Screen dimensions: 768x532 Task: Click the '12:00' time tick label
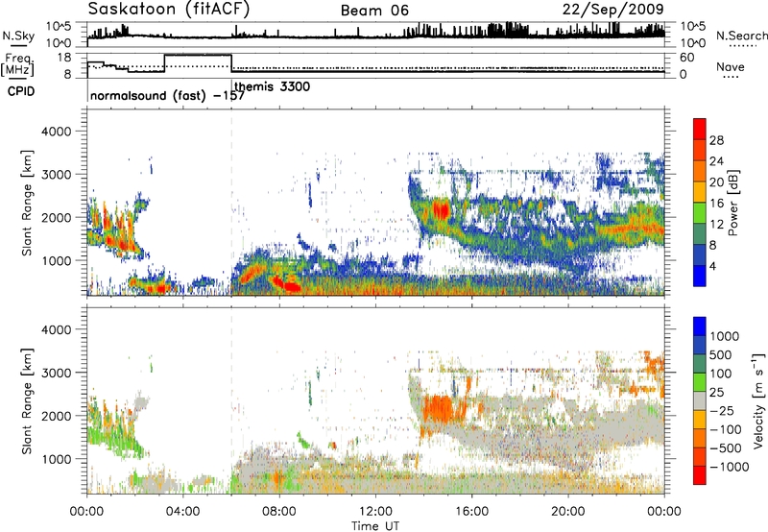pos(375,512)
